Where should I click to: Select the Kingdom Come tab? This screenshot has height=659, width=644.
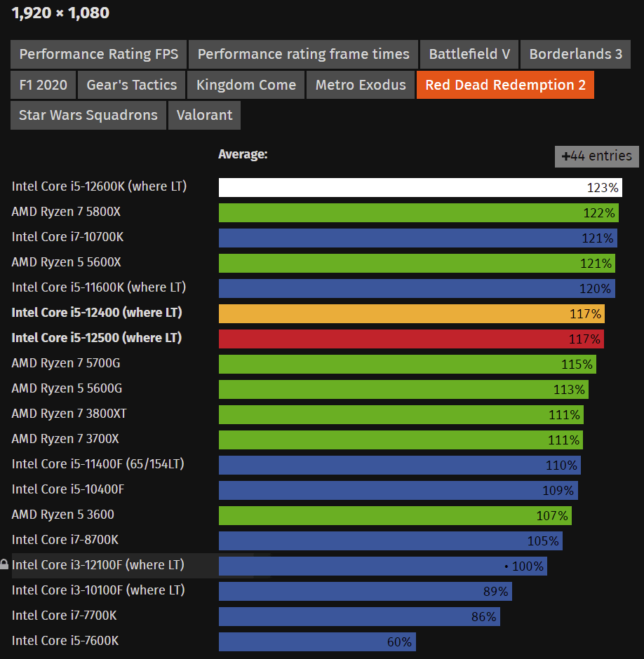pyautogui.click(x=246, y=85)
